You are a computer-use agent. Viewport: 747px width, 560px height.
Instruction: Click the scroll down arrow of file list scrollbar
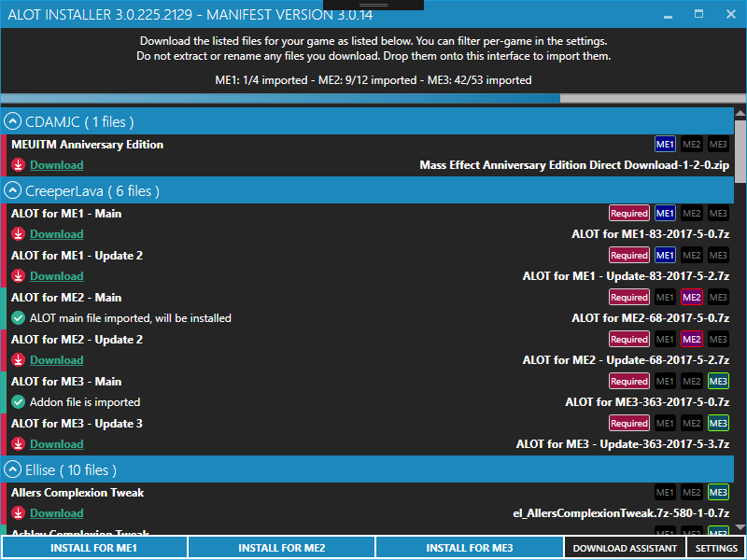tap(740, 529)
